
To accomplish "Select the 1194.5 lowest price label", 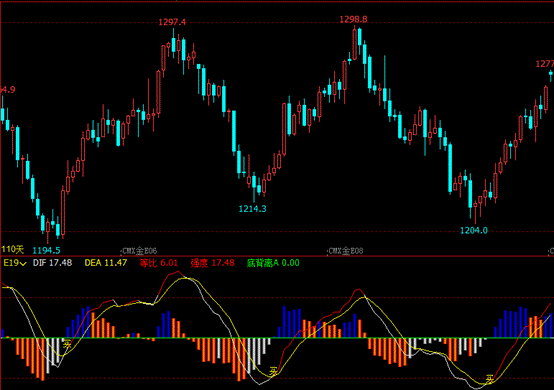I will 46,250.
